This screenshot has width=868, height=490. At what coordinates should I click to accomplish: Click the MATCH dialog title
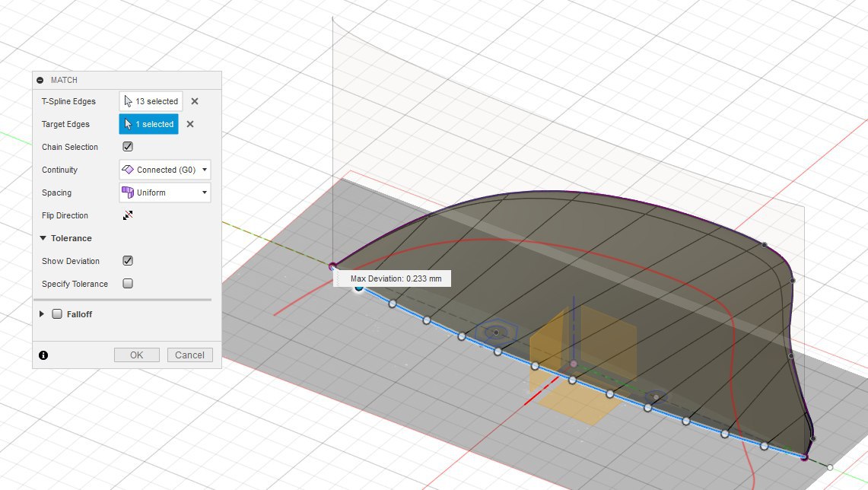pyautogui.click(x=64, y=81)
